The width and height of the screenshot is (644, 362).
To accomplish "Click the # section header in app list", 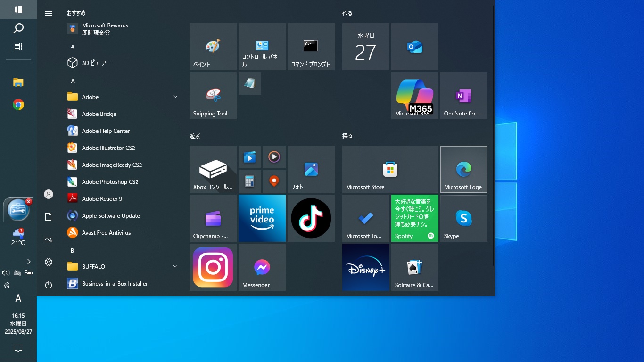I will [x=73, y=47].
